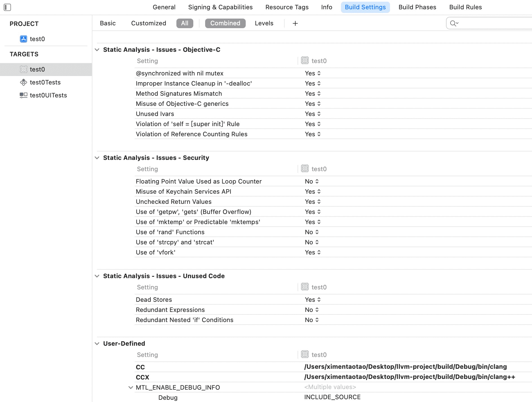Viewport: 532px width, 402px height.
Task: Collapse the User-Defined section
Action: point(97,344)
